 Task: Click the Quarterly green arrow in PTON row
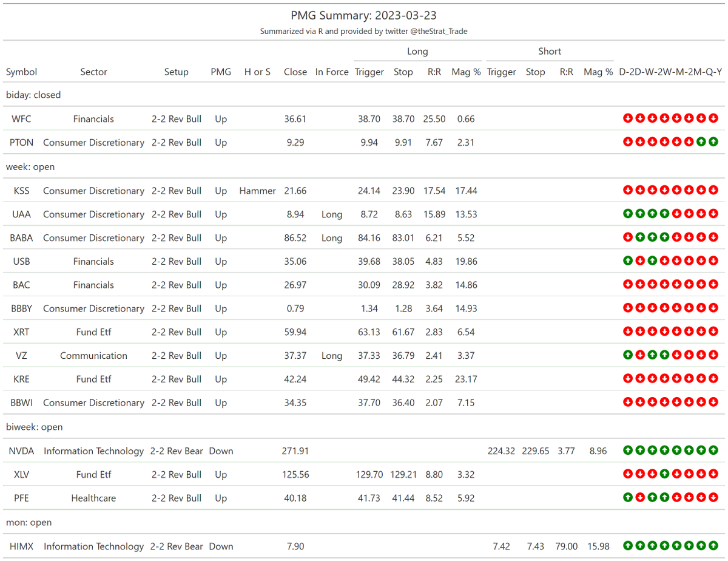point(701,142)
